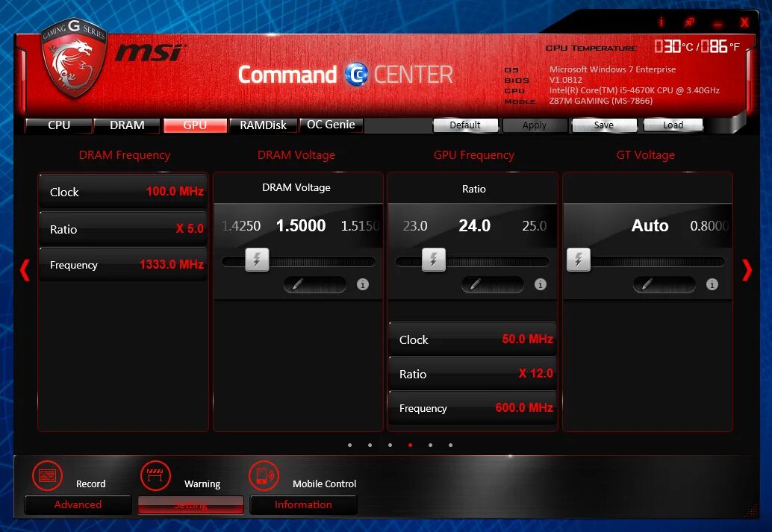Click GT Voltage pencil edit field
Screen dimensions: 772x532
pos(664,284)
